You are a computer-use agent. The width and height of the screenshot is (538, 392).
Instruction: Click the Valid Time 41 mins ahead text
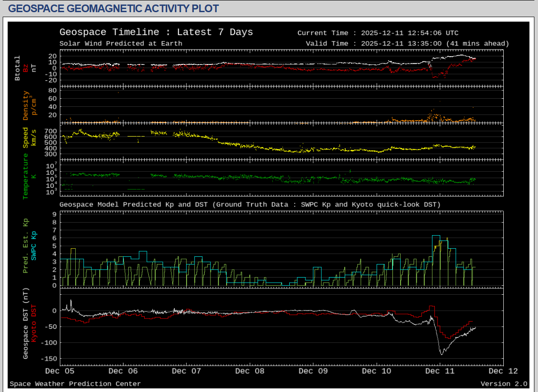point(407,44)
